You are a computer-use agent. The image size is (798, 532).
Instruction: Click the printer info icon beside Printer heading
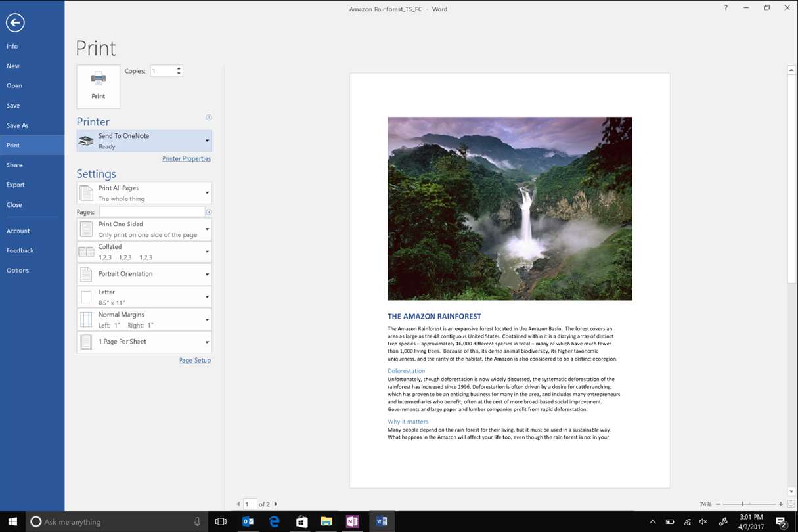[209, 118]
